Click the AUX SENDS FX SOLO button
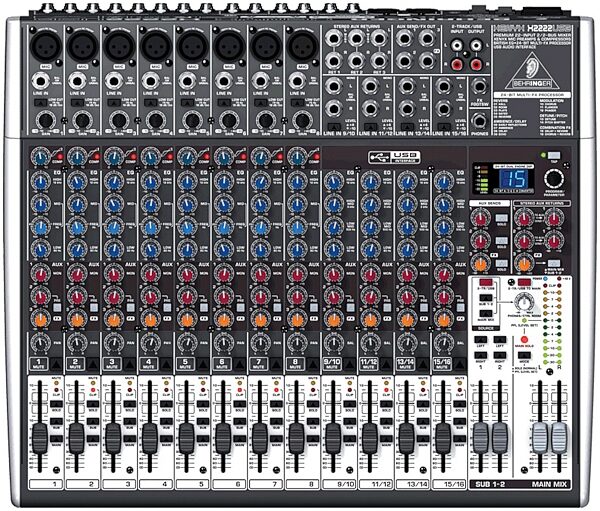Viewport: 600px width, 511px height. tap(502, 263)
